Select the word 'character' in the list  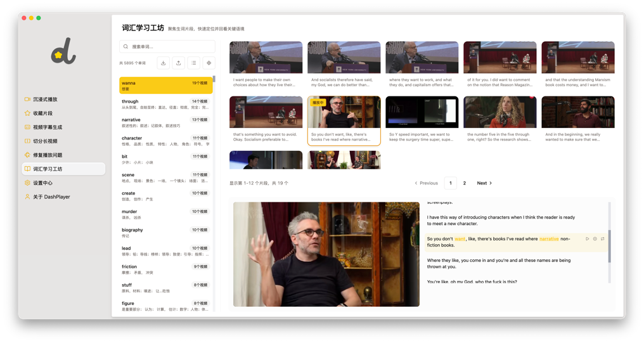click(166, 141)
